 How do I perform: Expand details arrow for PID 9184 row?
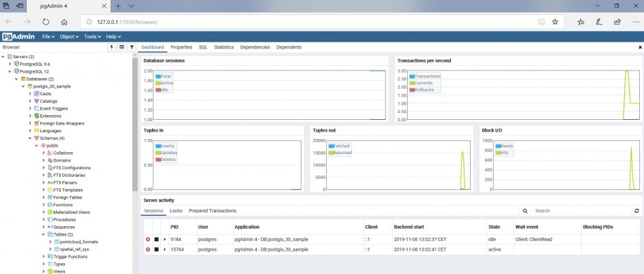[x=164, y=239]
